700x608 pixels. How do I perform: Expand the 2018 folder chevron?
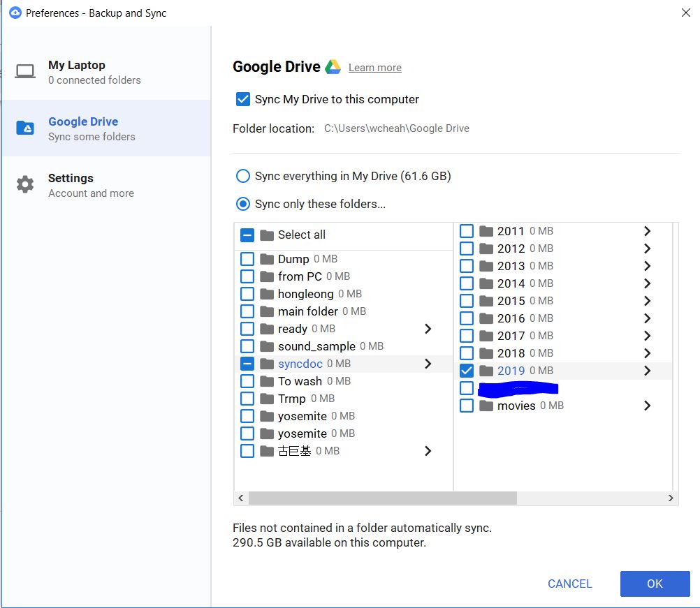648,353
